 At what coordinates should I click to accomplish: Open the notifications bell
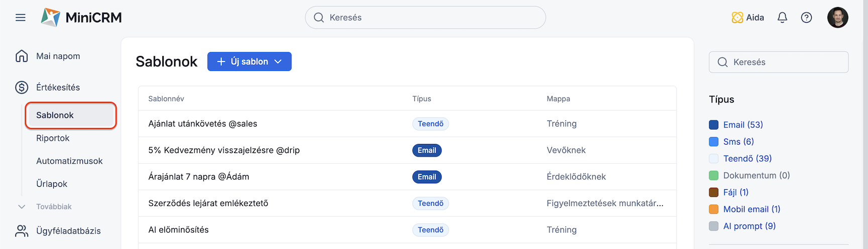pyautogui.click(x=782, y=18)
